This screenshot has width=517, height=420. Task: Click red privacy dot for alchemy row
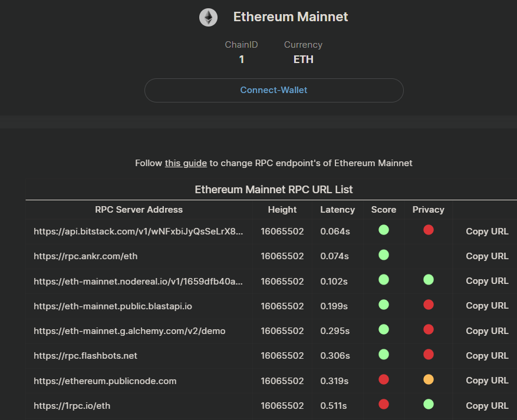pos(429,329)
